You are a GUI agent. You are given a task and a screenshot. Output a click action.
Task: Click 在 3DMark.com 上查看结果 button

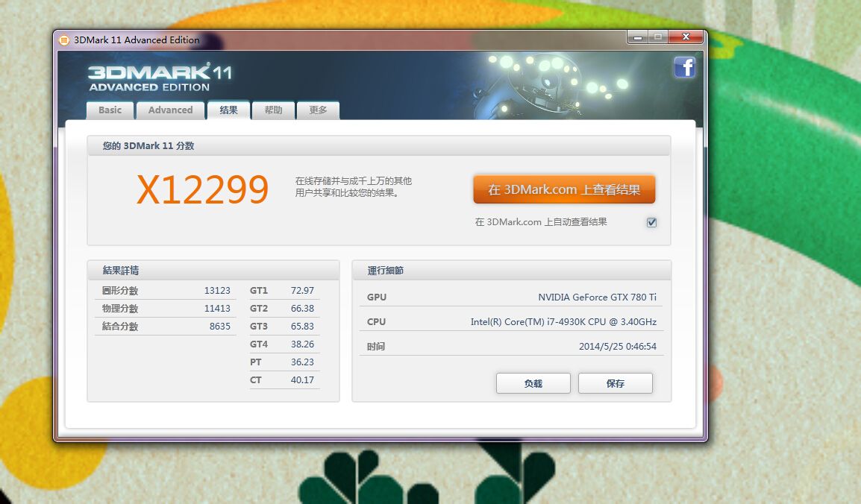pyautogui.click(x=564, y=189)
